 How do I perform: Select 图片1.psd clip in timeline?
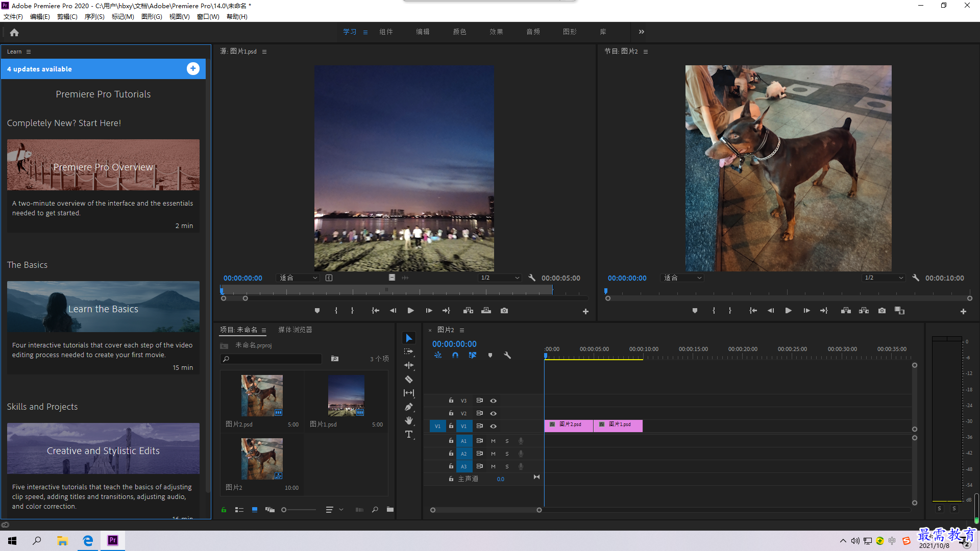(618, 425)
